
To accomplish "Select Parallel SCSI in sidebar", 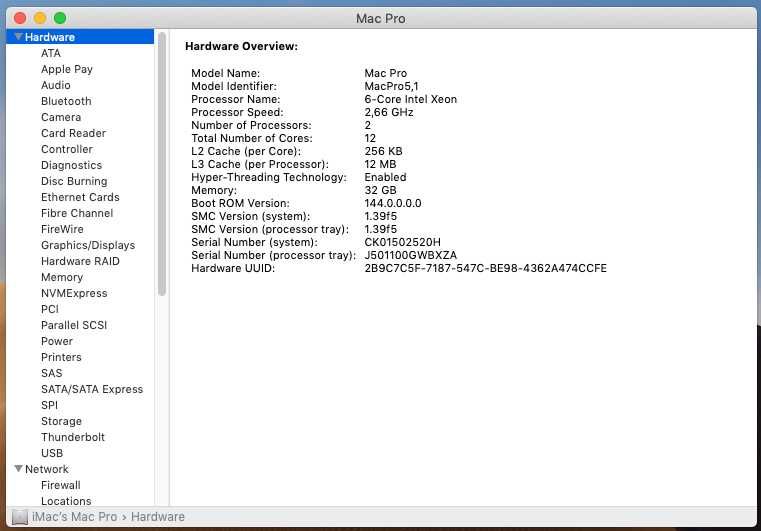I will pyautogui.click(x=74, y=326).
